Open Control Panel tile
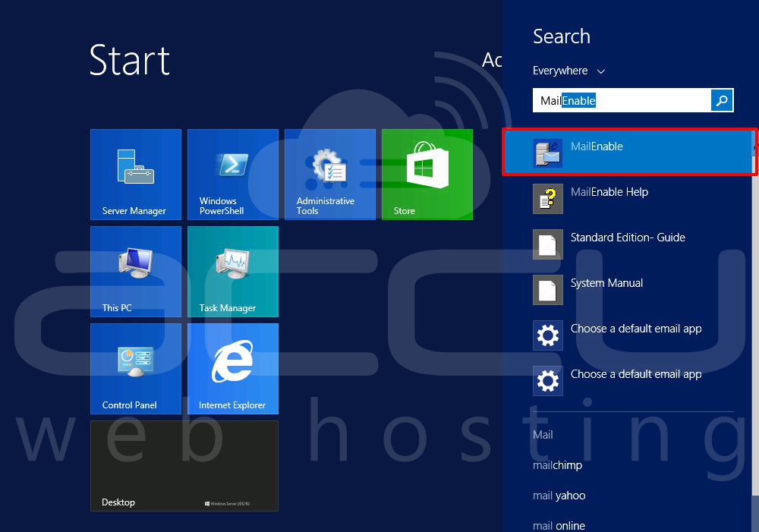759x532 pixels. [x=136, y=369]
